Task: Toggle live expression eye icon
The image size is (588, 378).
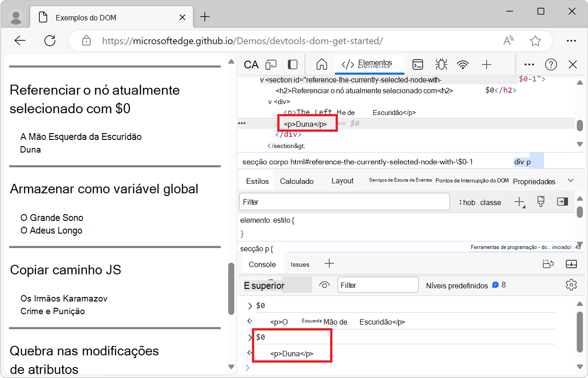Action: (324, 285)
